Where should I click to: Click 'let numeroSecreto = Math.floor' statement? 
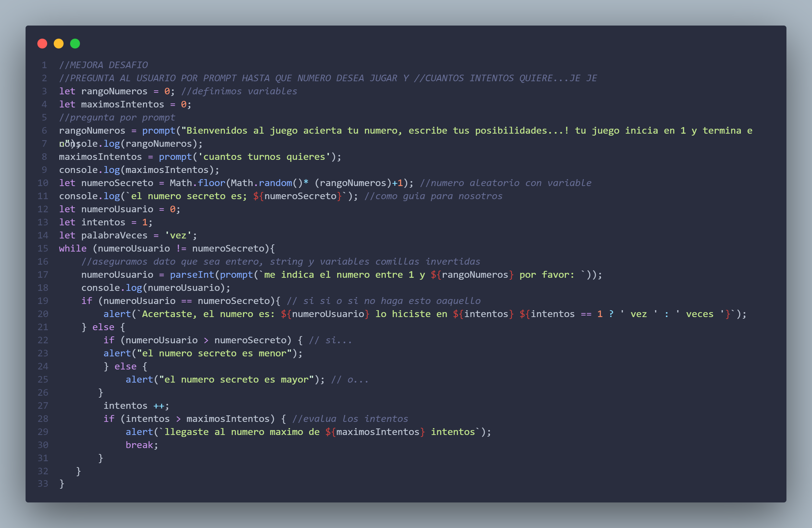tap(237, 183)
